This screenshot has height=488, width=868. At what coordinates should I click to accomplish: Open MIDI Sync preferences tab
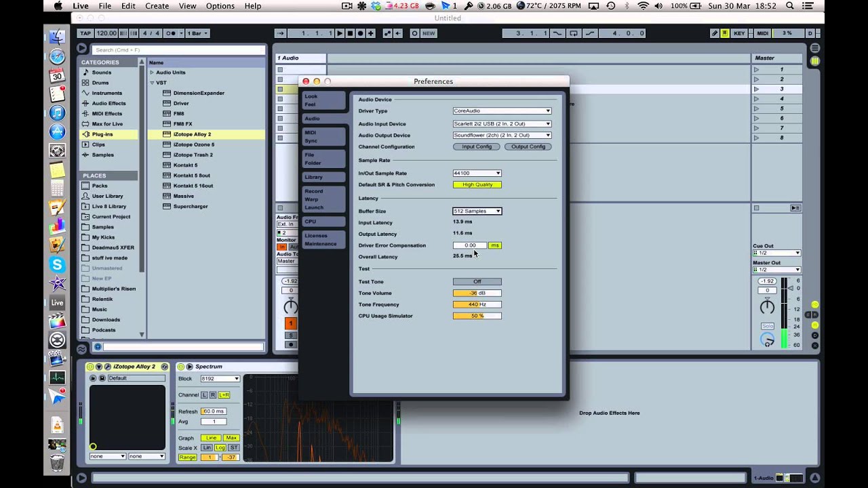323,136
